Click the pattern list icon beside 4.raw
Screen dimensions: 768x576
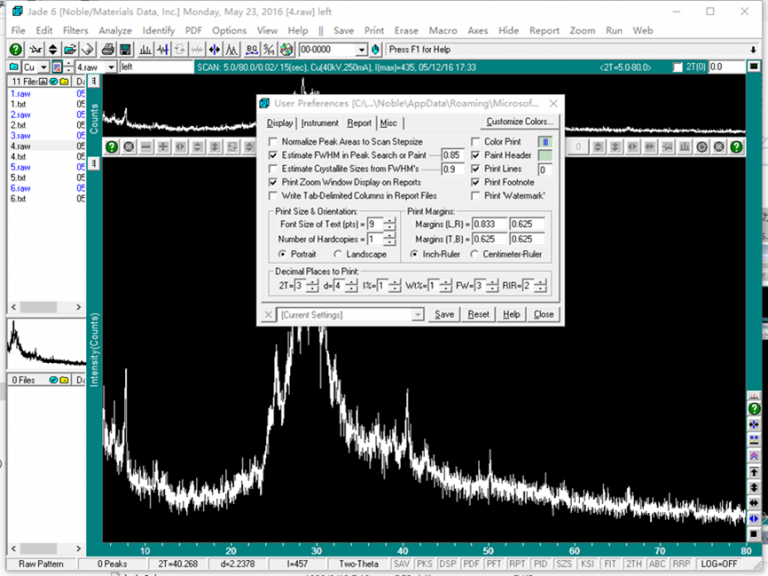[57, 67]
